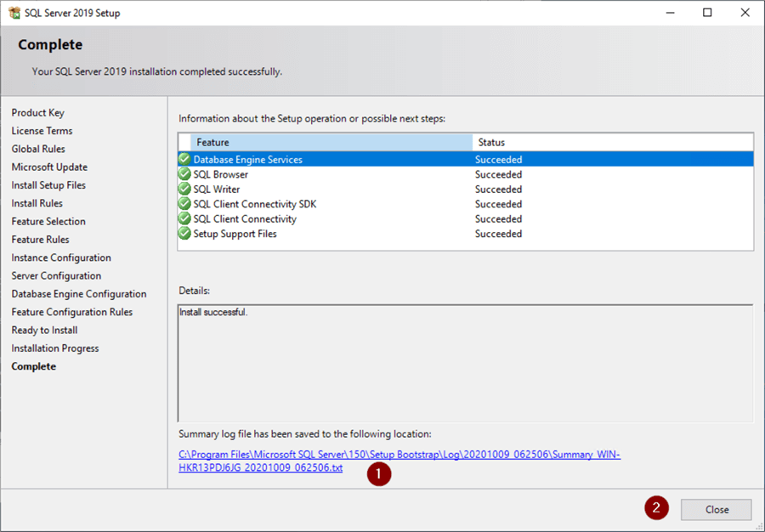Click Succeeded status for Setup Support Files
Screen dimensions: 765x532
[499, 234]
